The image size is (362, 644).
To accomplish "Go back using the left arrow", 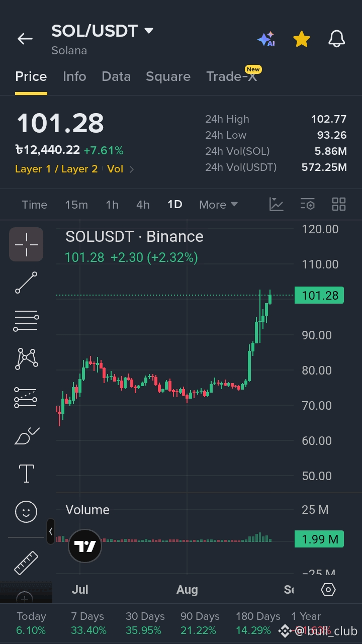I will pyautogui.click(x=25, y=39).
